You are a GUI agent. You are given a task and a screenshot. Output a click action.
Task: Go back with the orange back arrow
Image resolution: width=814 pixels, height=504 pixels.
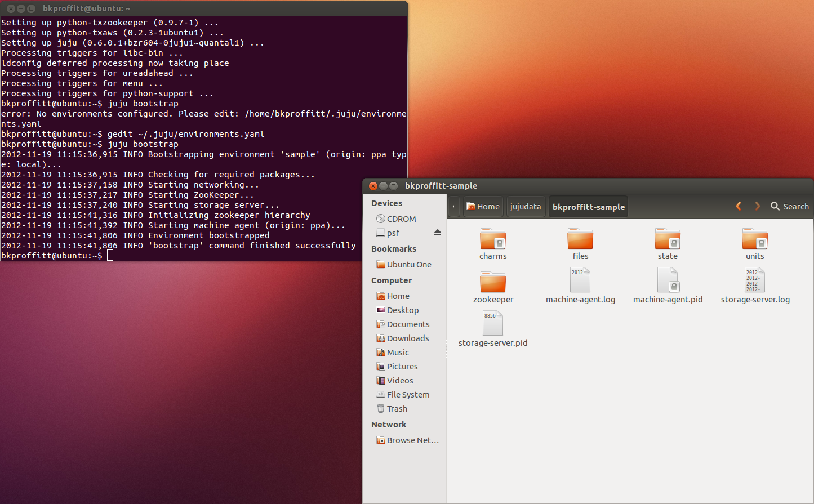(739, 206)
